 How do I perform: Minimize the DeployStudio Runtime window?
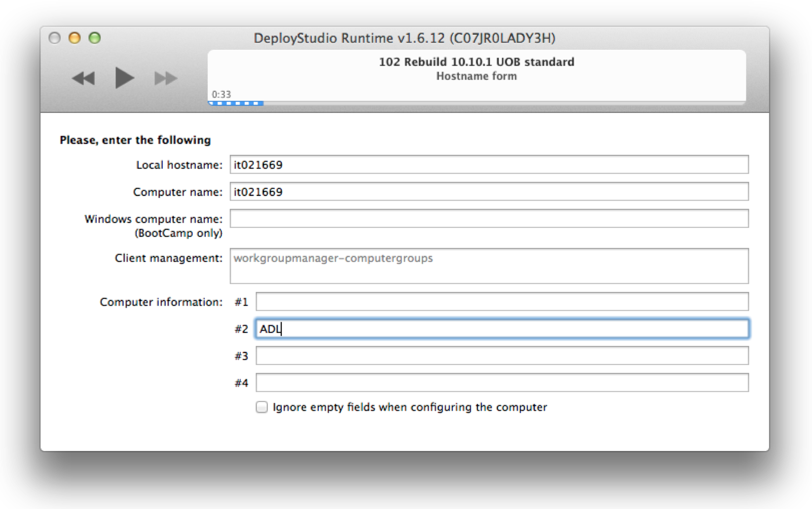coord(74,38)
